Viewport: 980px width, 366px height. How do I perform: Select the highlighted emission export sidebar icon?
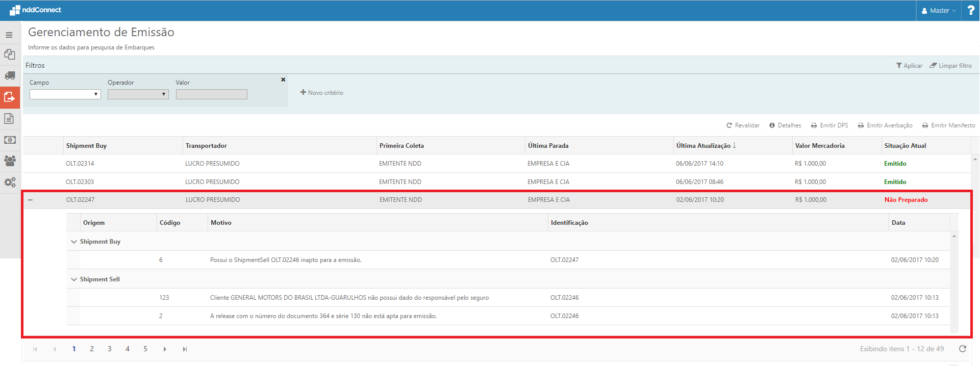(x=10, y=97)
